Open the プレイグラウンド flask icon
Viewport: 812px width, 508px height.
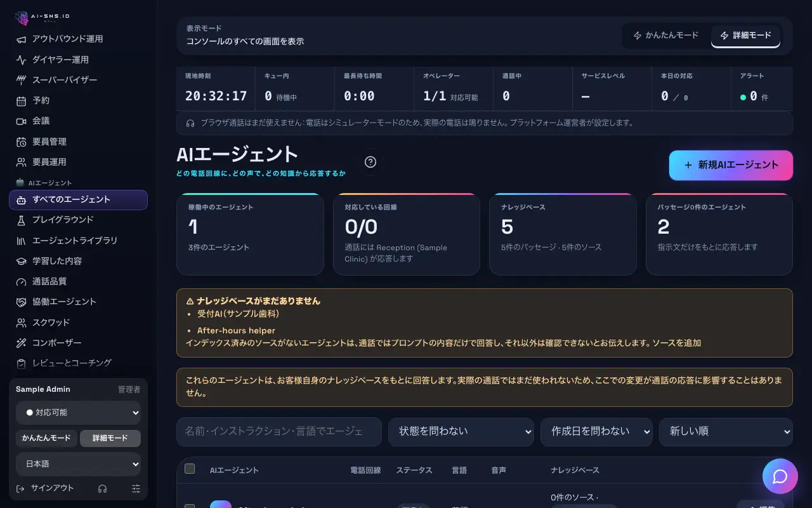pos(21,220)
